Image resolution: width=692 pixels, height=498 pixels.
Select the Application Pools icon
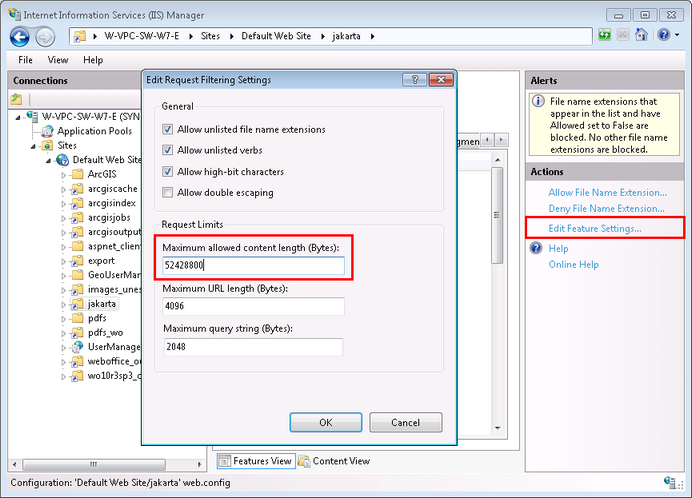point(47,131)
